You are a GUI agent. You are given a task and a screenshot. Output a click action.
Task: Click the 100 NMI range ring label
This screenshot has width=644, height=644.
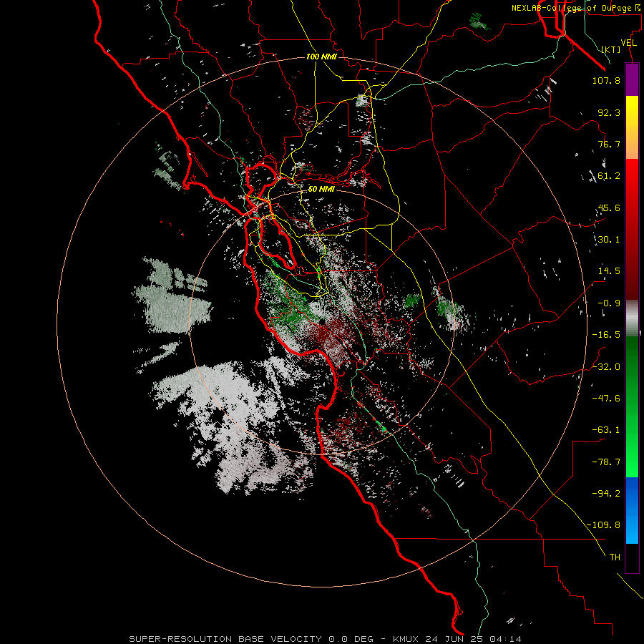click(x=321, y=57)
